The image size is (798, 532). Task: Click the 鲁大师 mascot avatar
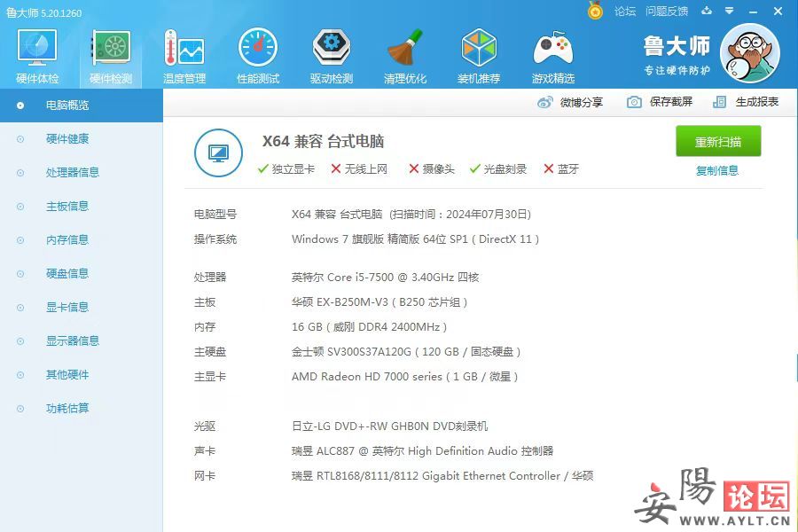coord(749,53)
